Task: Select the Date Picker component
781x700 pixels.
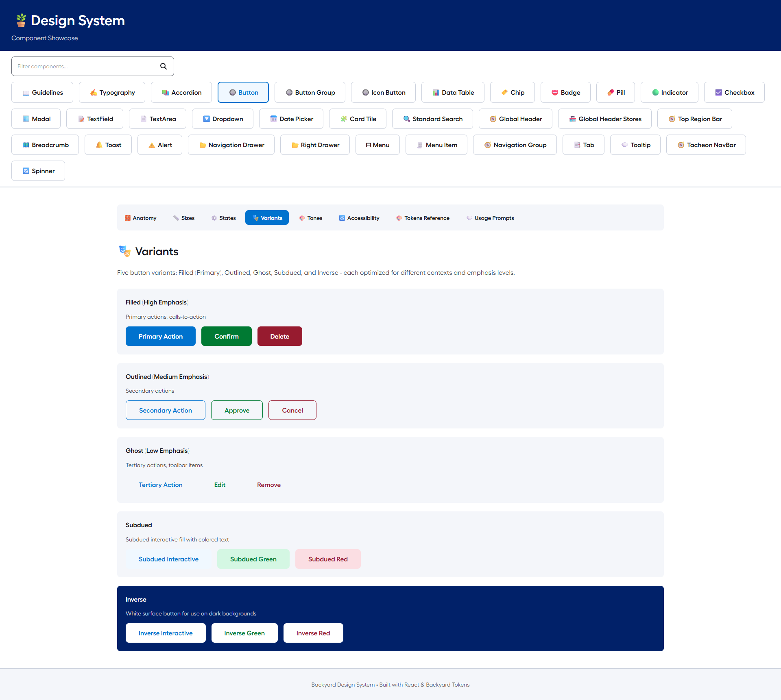Action: click(291, 119)
